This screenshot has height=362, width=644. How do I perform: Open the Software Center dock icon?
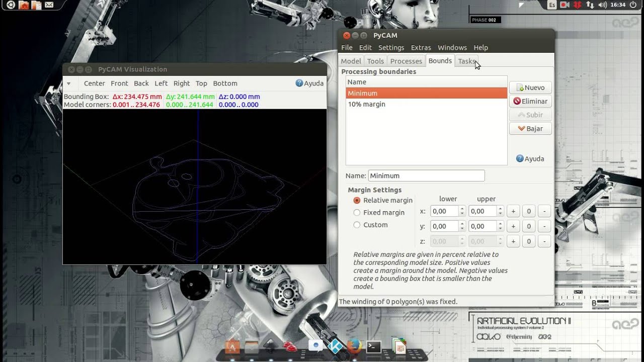232,346
